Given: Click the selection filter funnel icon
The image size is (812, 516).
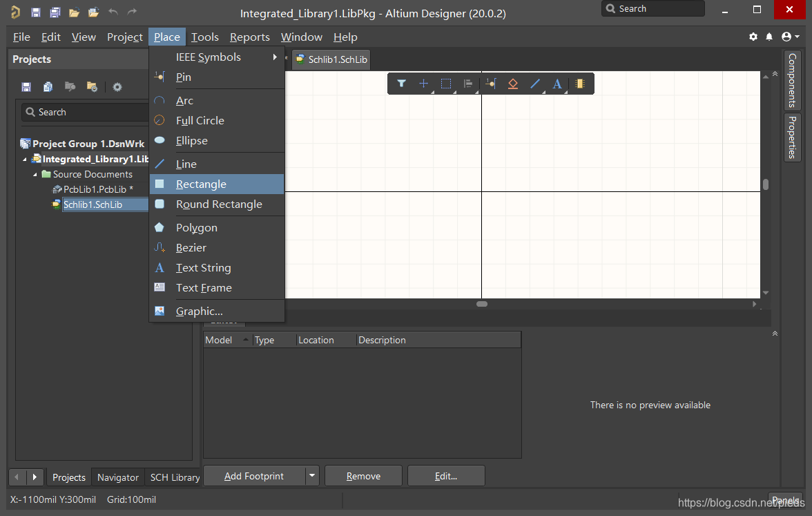Looking at the screenshot, I should (401, 84).
